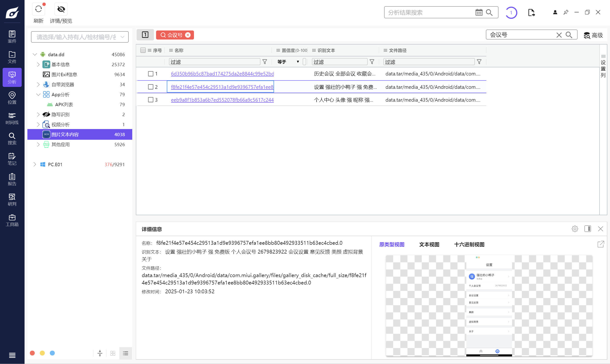
Task: Open file link f8fe21f4e57e454c...
Action: coord(222,87)
